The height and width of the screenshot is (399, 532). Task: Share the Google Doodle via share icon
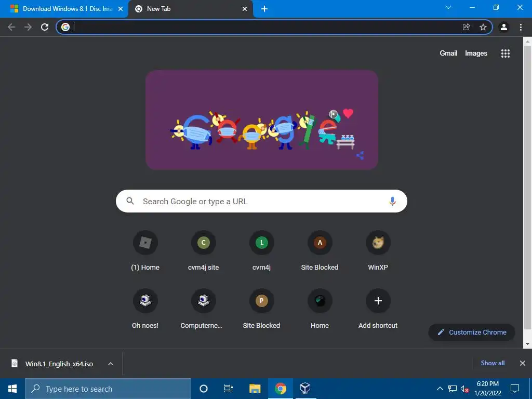click(360, 156)
